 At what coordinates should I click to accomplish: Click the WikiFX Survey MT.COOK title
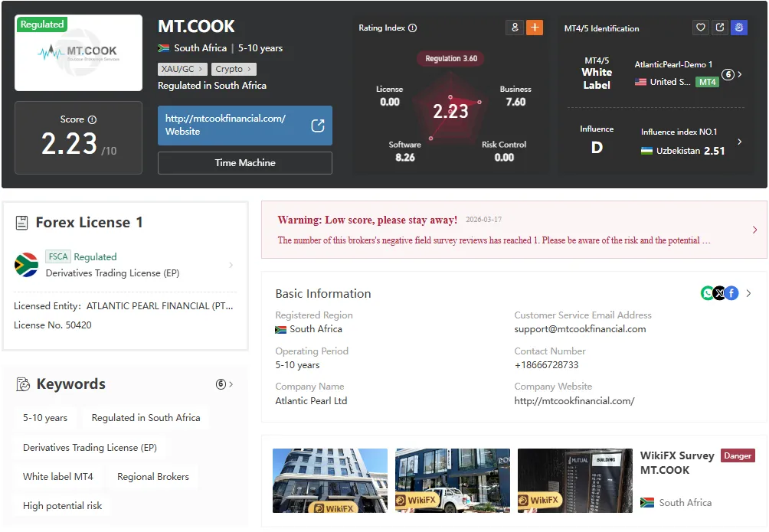[x=677, y=463]
